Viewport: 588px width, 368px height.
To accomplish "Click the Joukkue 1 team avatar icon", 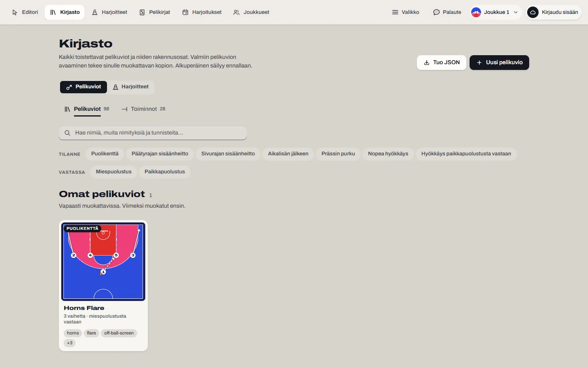I will tap(476, 12).
